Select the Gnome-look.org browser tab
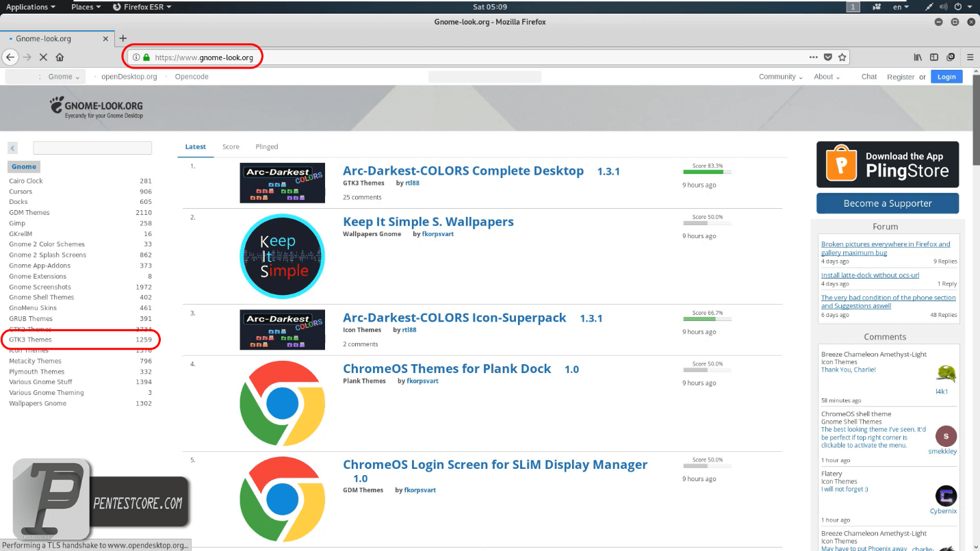Viewport: 980px width, 551px height. coord(57,39)
